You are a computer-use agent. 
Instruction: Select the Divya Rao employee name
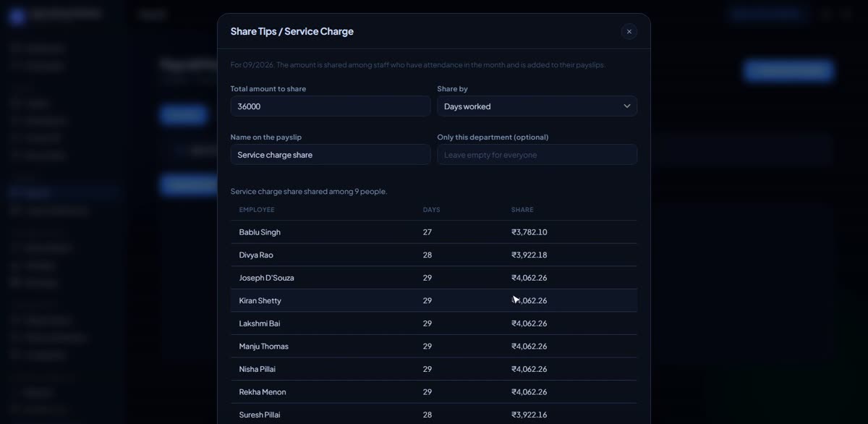256,255
